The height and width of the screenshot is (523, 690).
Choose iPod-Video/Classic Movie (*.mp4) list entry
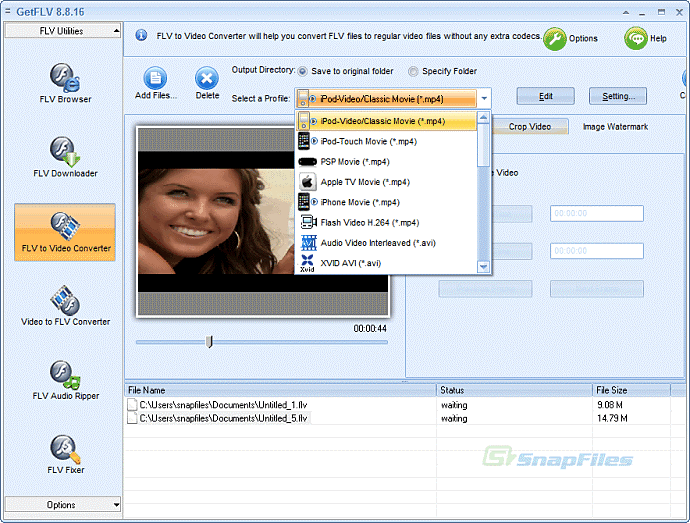(x=386, y=121)
